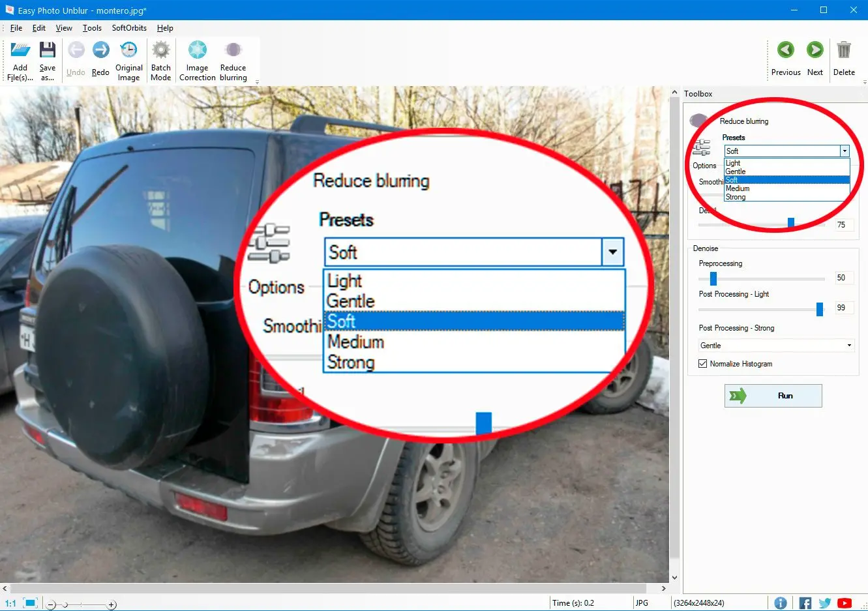Open Batch Mode gear icon
The height and width of the screenshot is (611, 868).
coord(160,51)
